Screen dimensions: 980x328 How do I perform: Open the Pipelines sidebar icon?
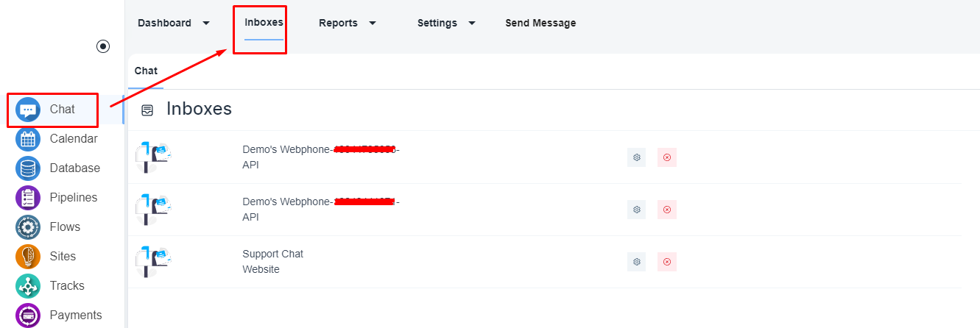tap(28, 198)
